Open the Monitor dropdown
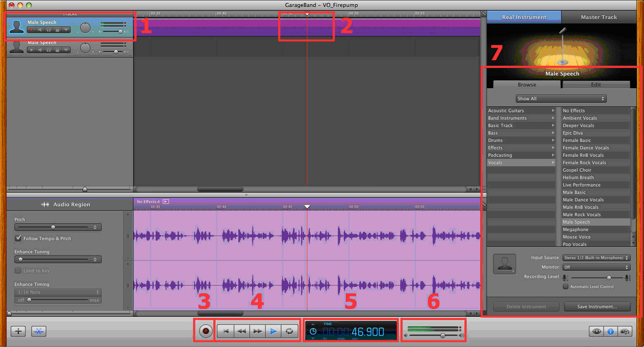Image resolution: width=644 pixels, height=347 pixels. click(596, 267)
